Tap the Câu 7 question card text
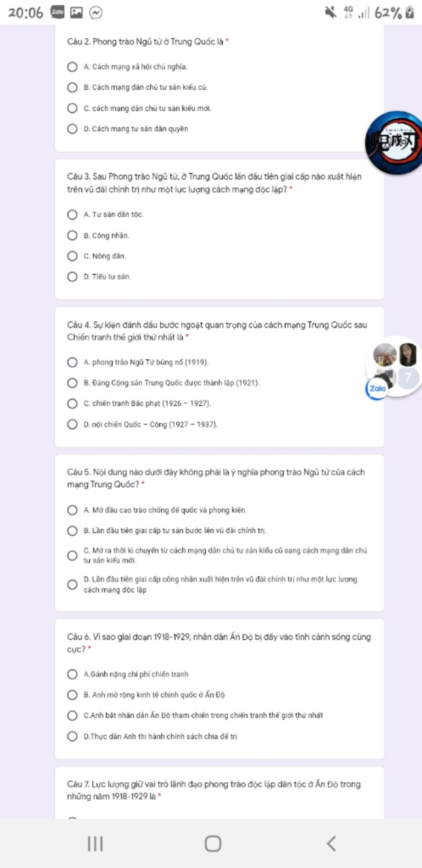422x868 pixels. point(214,790)
